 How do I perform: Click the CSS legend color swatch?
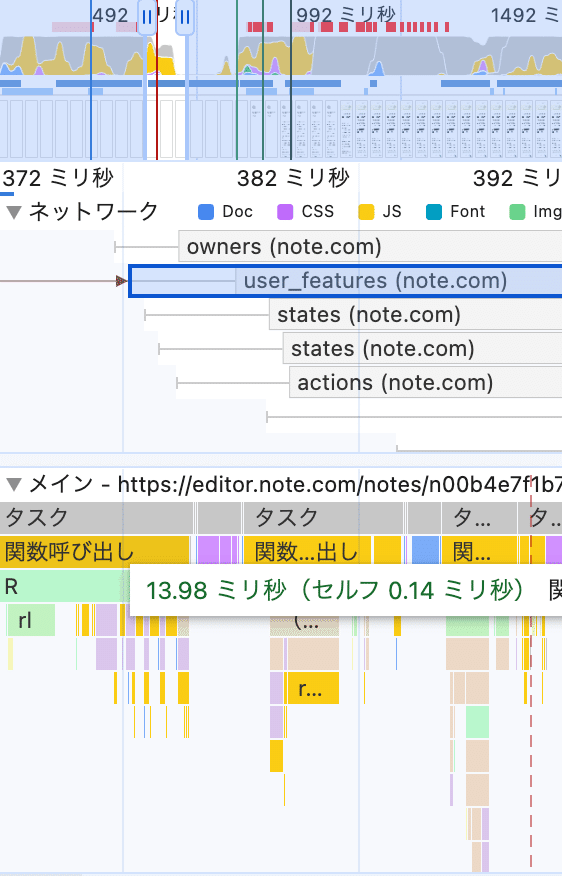click(x=285, y=212)
